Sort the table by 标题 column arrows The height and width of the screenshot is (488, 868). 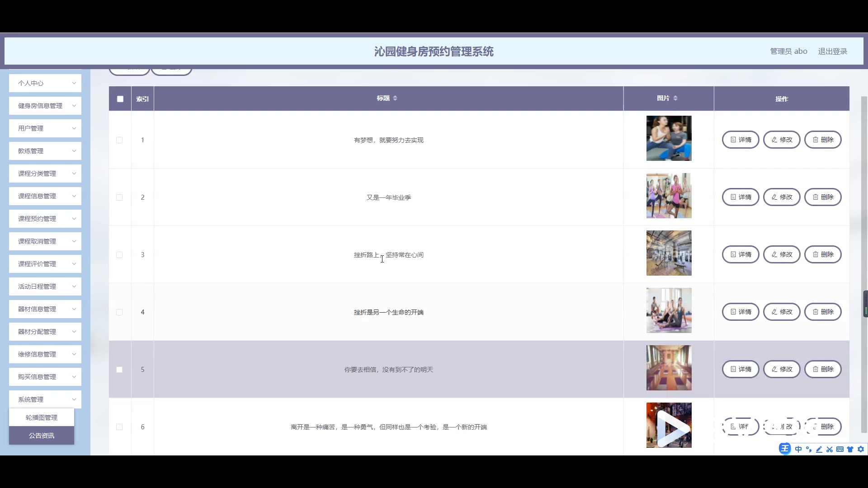click(x=395, y=98)
